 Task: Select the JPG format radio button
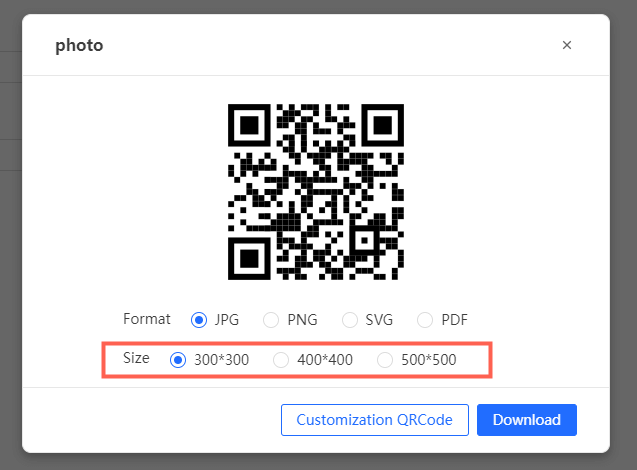(x=199, y=320)
